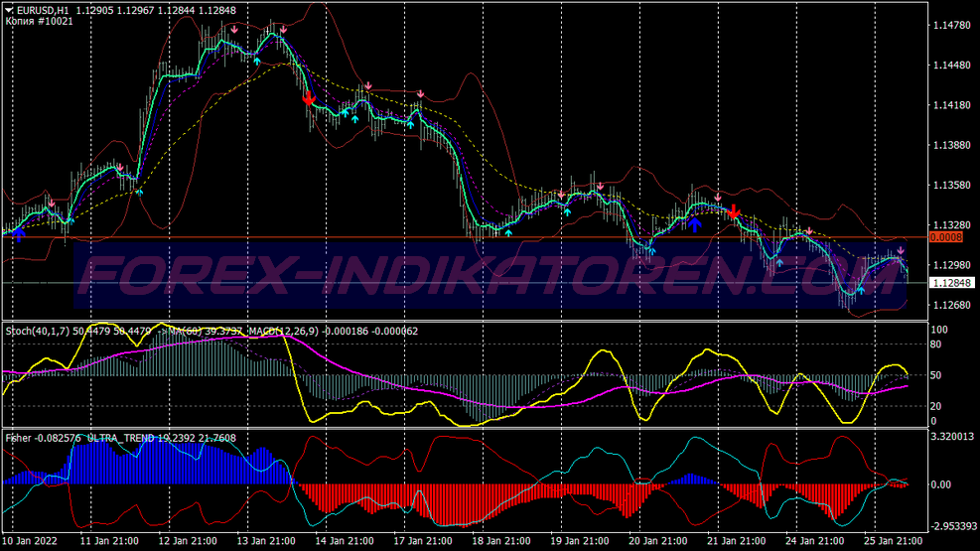The width and height of the screenshot is (980, 551).
Task: Click price scale value 1.14780
Action: point(952,25)
